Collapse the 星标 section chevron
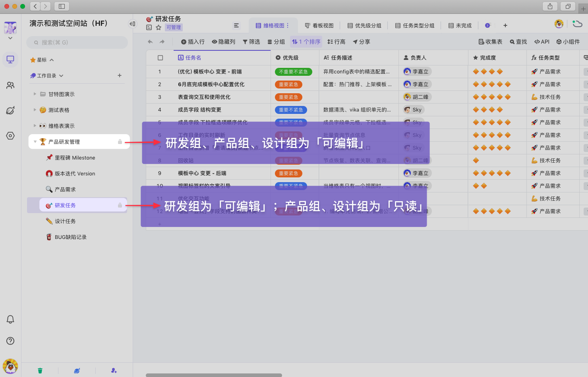 point(52,60)
